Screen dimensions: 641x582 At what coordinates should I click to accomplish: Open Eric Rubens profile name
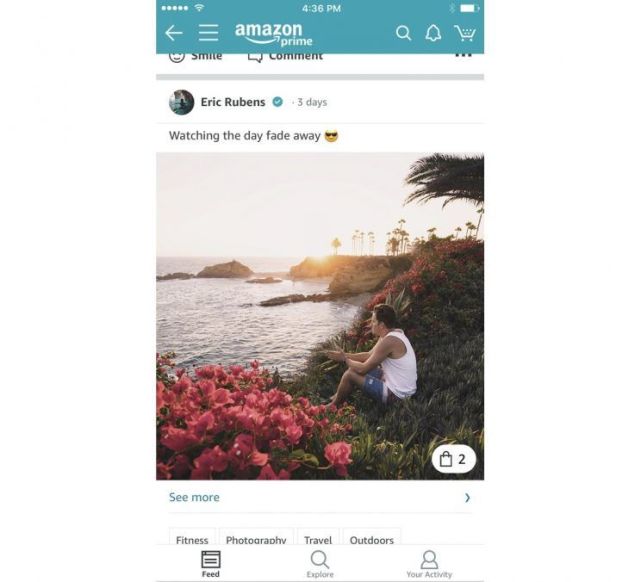(233, 102)
